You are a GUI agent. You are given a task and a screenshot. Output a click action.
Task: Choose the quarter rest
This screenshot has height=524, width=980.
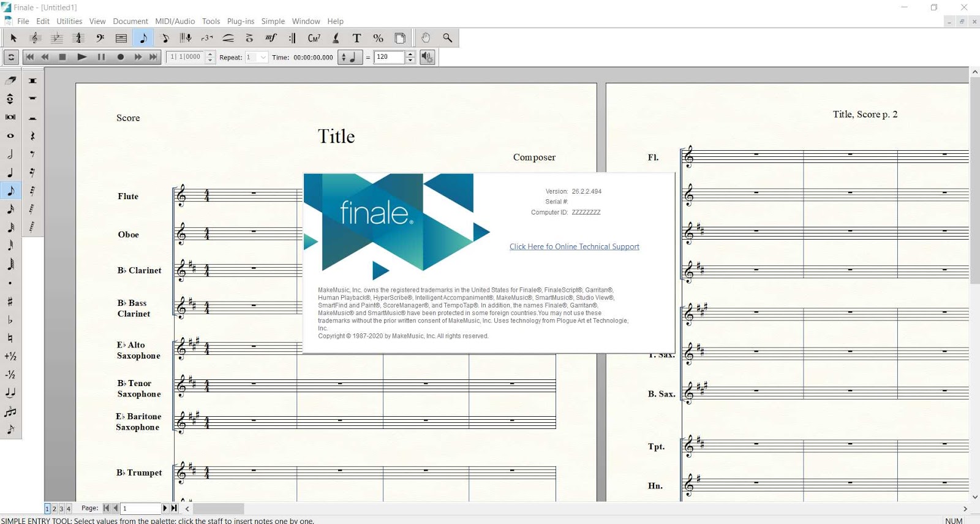tap(32, 135)
